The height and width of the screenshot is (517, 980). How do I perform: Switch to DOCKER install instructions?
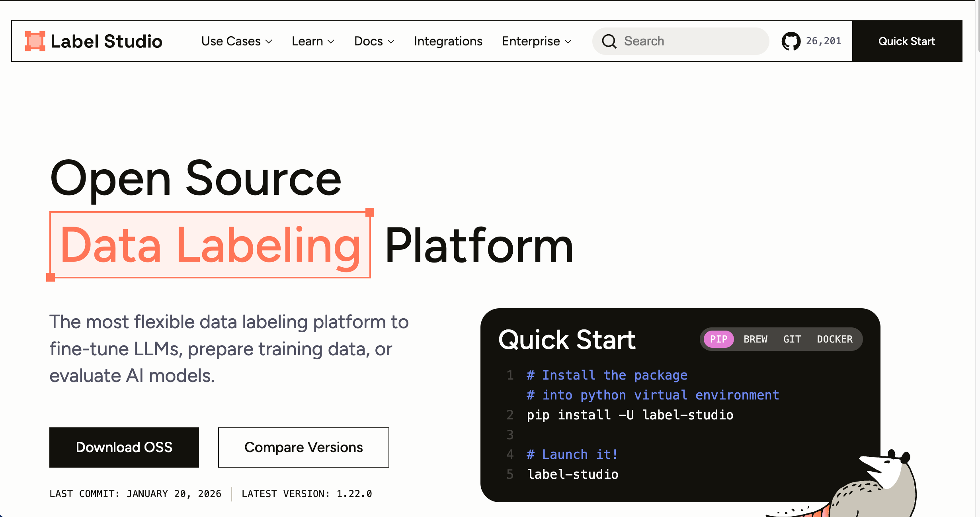click(x=834, y=339)
